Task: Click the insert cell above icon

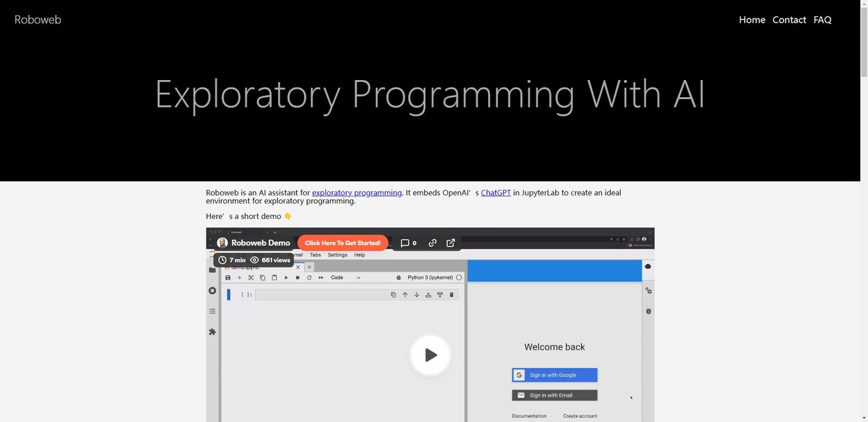Action: [x=428, y=295]
